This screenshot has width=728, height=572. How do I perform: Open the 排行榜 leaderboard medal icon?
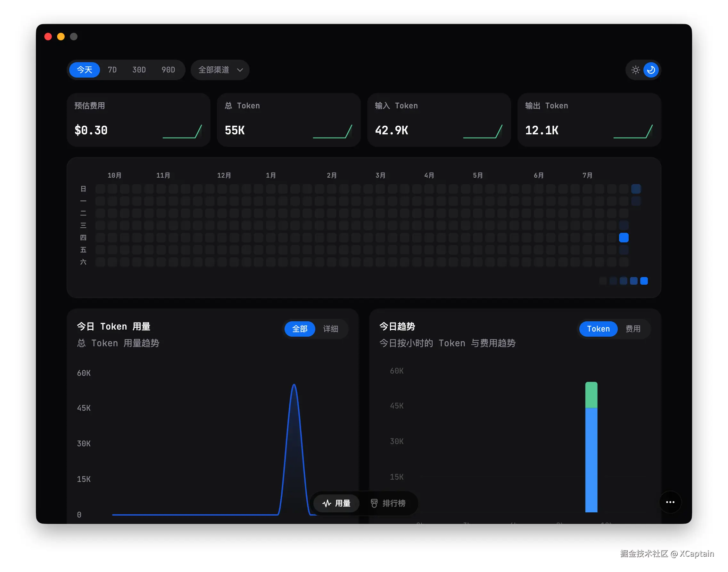coord(374,503)
